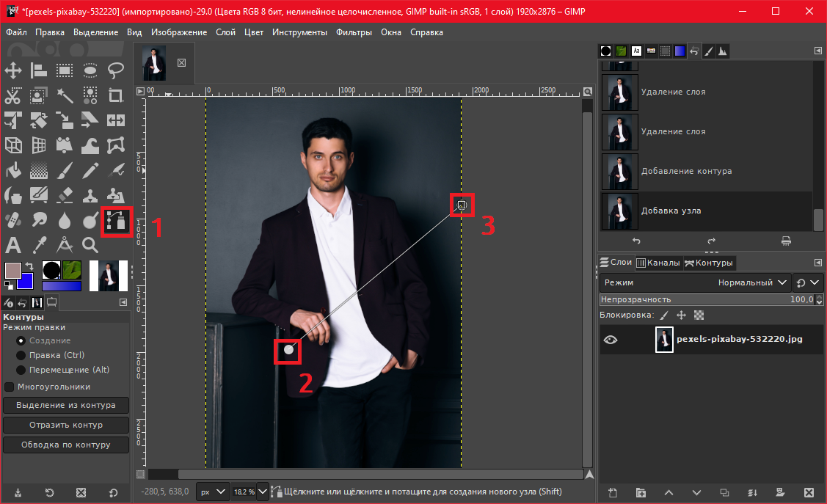Switch to the Каналы tab

(658, 263)
